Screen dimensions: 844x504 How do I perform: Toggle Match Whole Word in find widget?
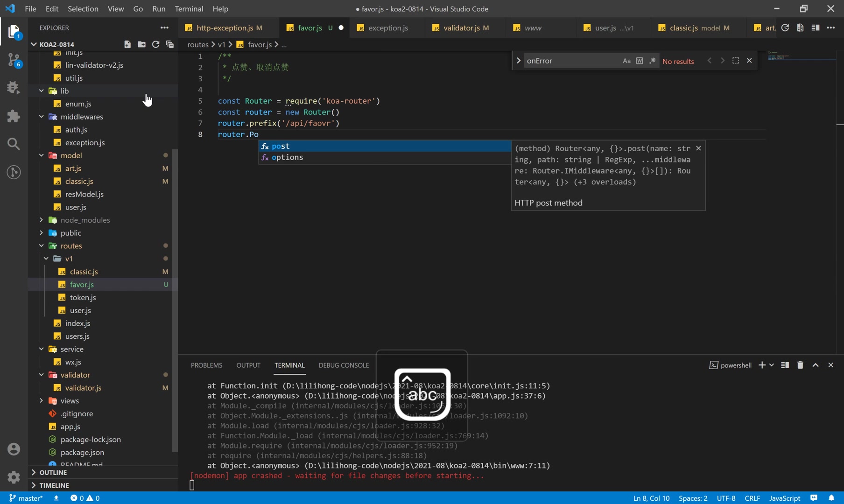[640, 61]
